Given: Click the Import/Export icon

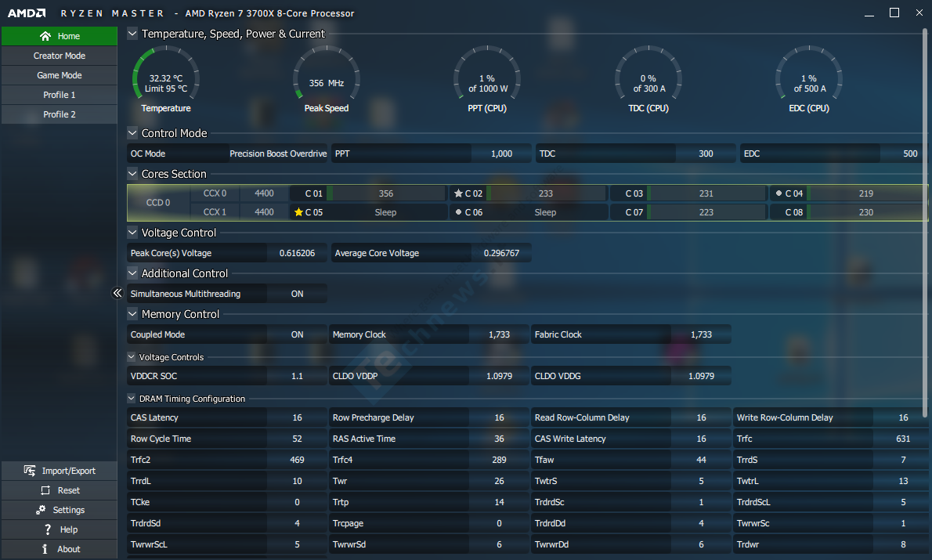Looking at the screenshot, I should pos(29,471).
